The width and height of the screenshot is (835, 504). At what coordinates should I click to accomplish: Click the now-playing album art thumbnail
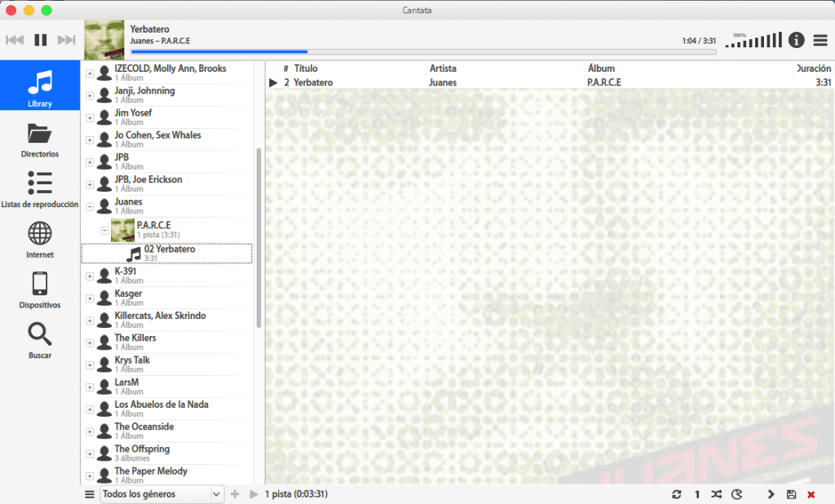click(104, 40)
